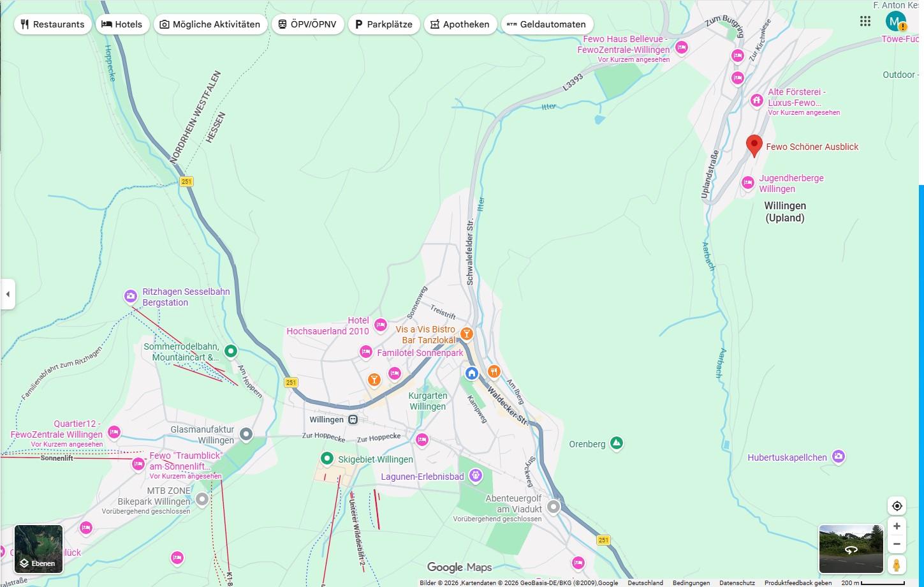Screen dimensions: 924x587
Task: Open the Google account profile avatar
Action: coord(895,22)
